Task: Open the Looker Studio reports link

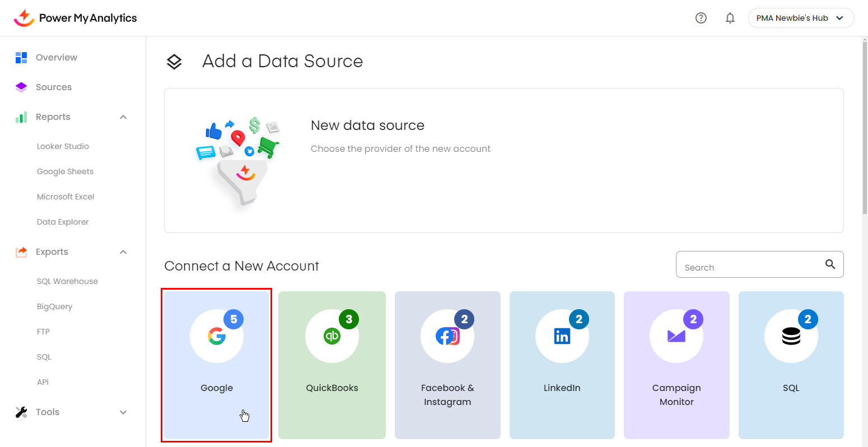Action: 63,146
